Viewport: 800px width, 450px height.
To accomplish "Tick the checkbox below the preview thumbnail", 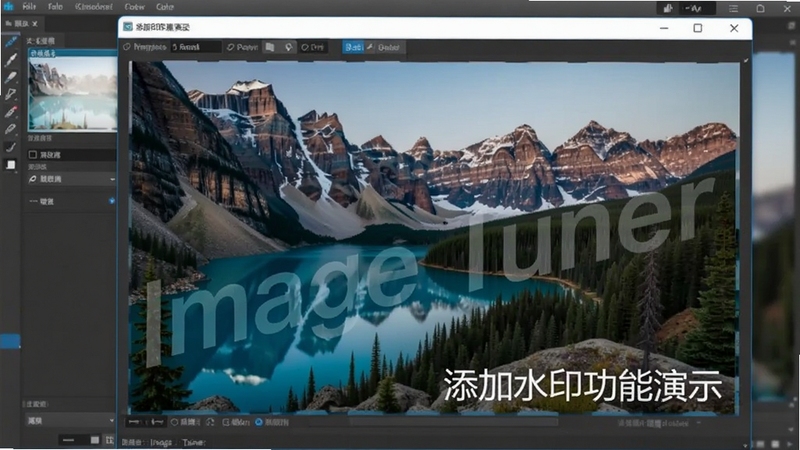I will [33, 154].
